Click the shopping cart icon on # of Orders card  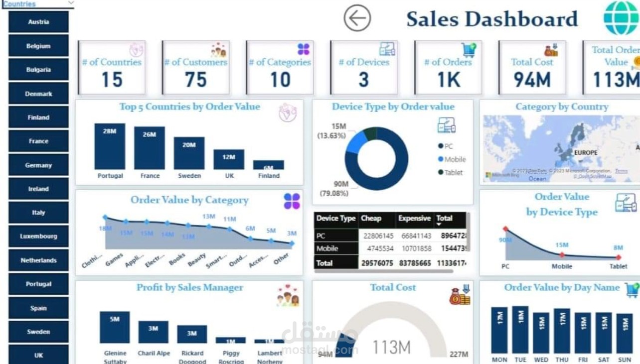pyautogui.click(x=469, y=50)
